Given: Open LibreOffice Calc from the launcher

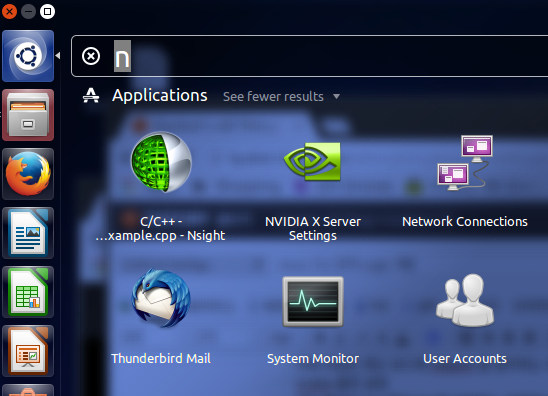Looking at the screenshot, I should click(x=28, y=292).
